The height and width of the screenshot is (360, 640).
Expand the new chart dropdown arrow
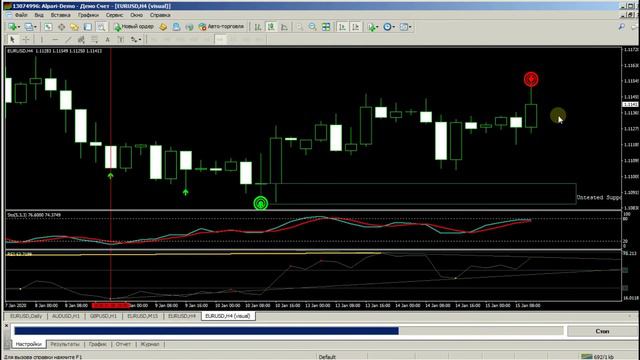tap(19, 27)
